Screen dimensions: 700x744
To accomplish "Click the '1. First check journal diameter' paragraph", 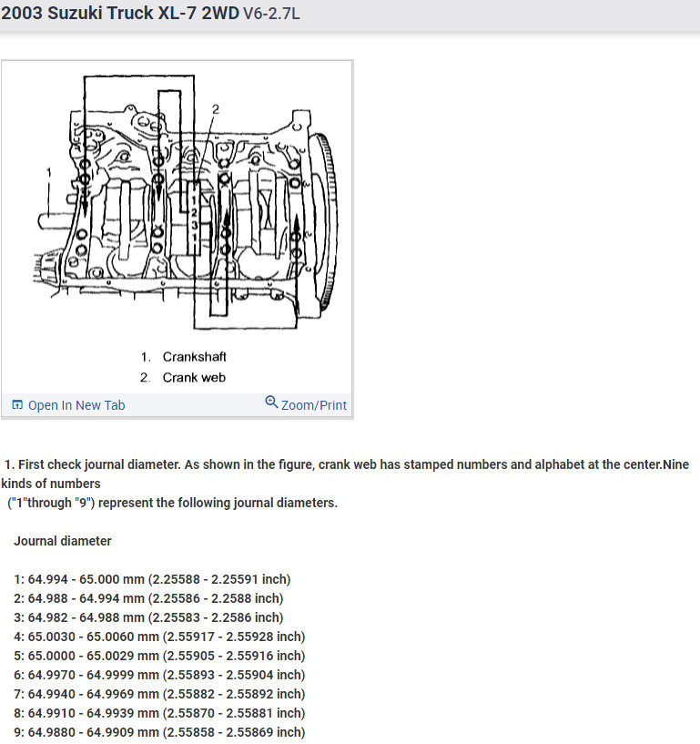I will pyautogui.click(x=345, y=474).
